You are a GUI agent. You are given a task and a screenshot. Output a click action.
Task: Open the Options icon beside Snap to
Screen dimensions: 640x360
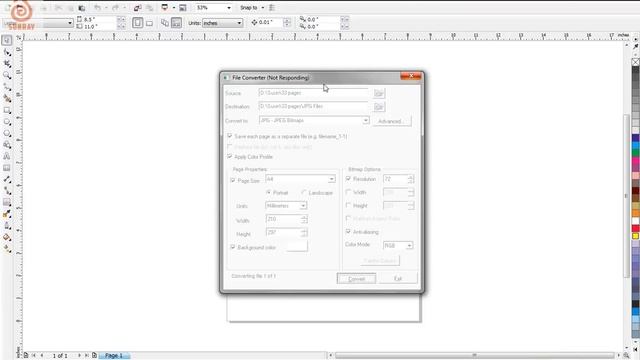coord(272,8)
